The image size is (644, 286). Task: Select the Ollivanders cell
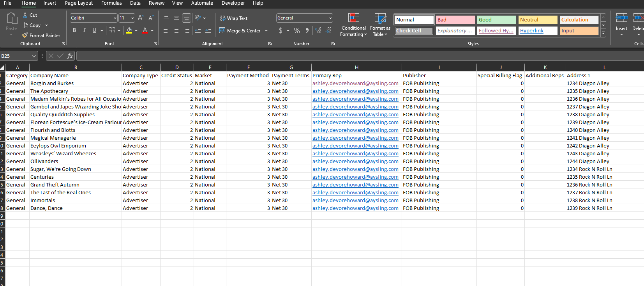point(76,161)
